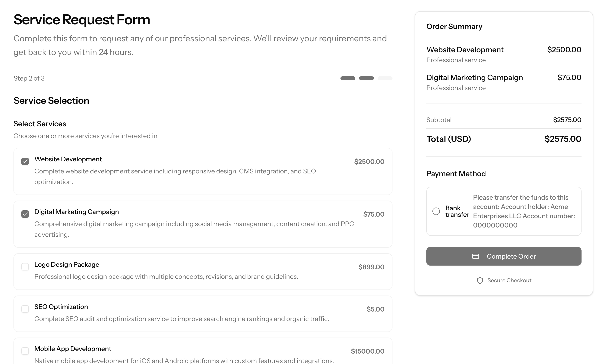
Task: Click the Service Request Form heading
Action: (82, 20)
